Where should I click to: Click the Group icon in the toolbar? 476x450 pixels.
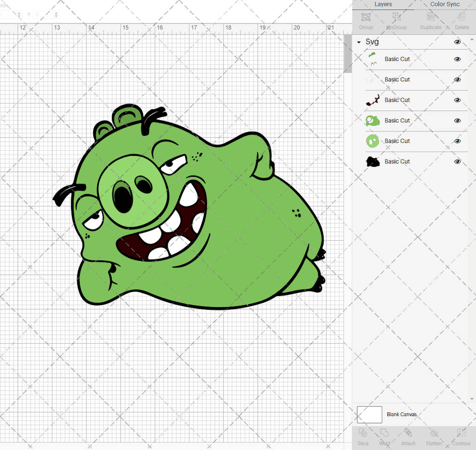(x=365, y=20)
